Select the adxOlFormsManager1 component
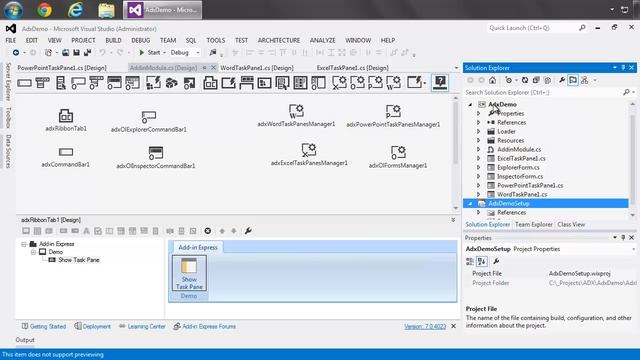 pos(398,157)
